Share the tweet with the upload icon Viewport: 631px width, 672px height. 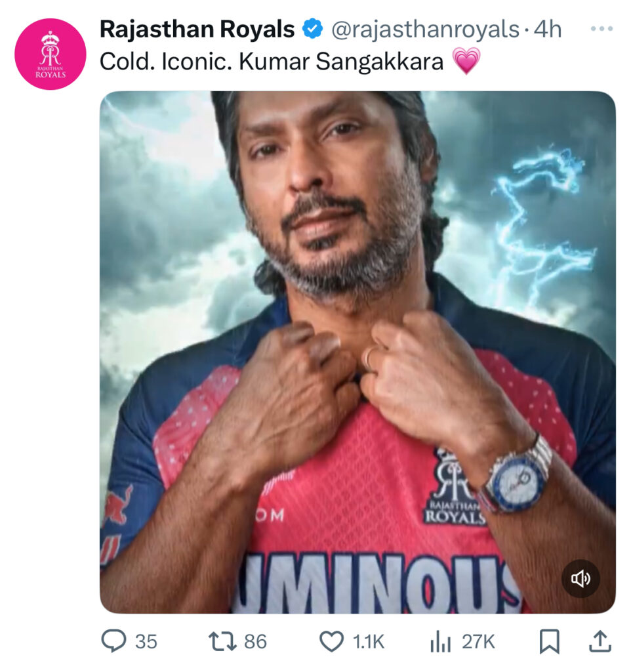click(x=600, y=641)
